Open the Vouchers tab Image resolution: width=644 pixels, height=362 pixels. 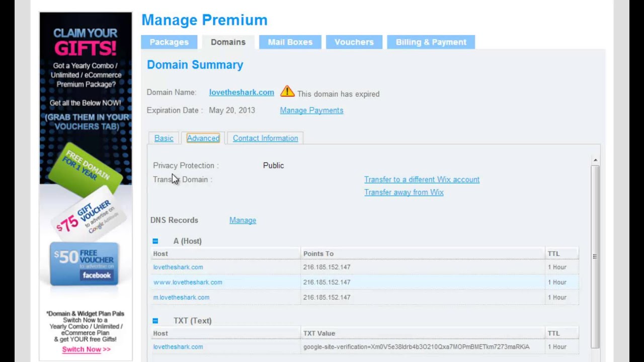click(x=354, y=42)
